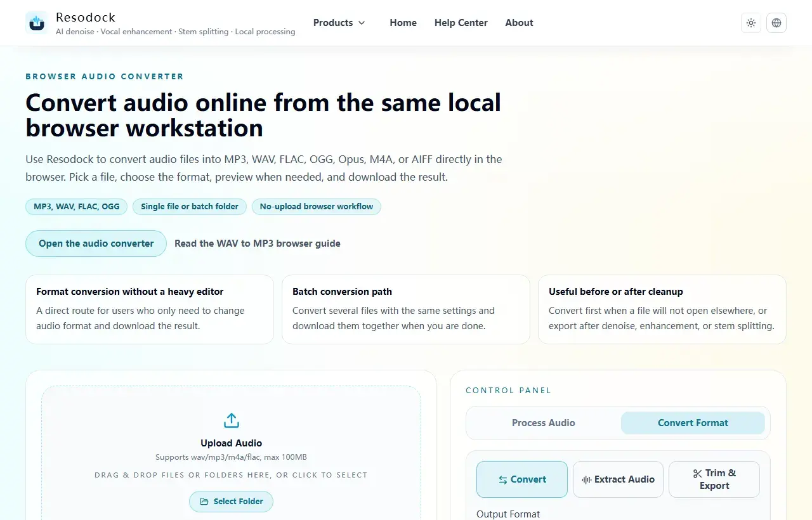Navigate to the About page
Viewport: 812px width, 520px height.
pos(519,23)
